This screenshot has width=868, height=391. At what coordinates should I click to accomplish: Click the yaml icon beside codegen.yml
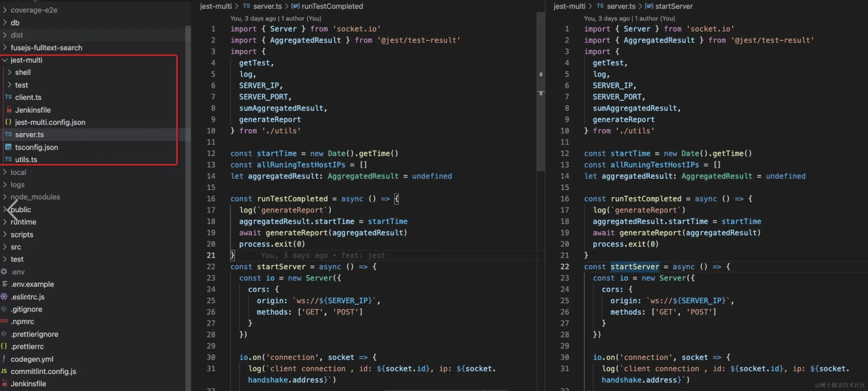point(4,359)
